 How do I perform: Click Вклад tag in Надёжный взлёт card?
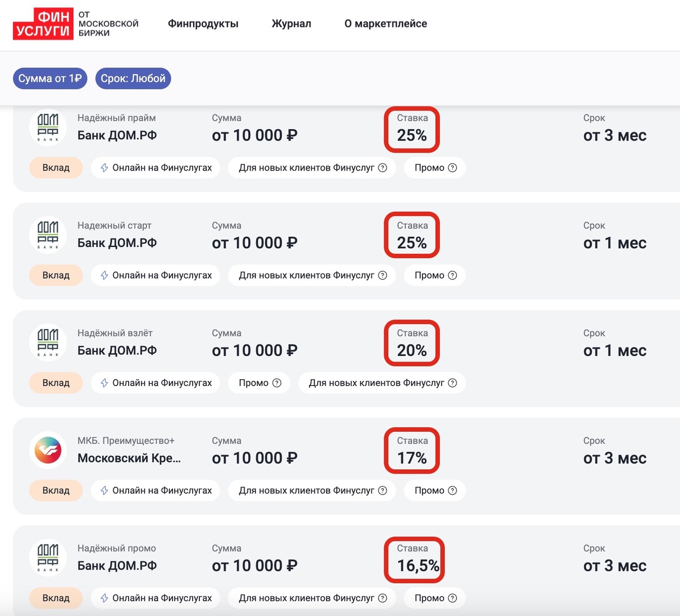tap(56, 383)
